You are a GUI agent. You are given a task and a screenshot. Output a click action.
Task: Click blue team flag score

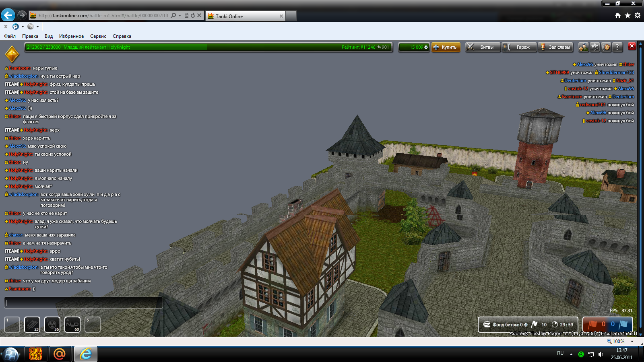click(x=619, y=324)
